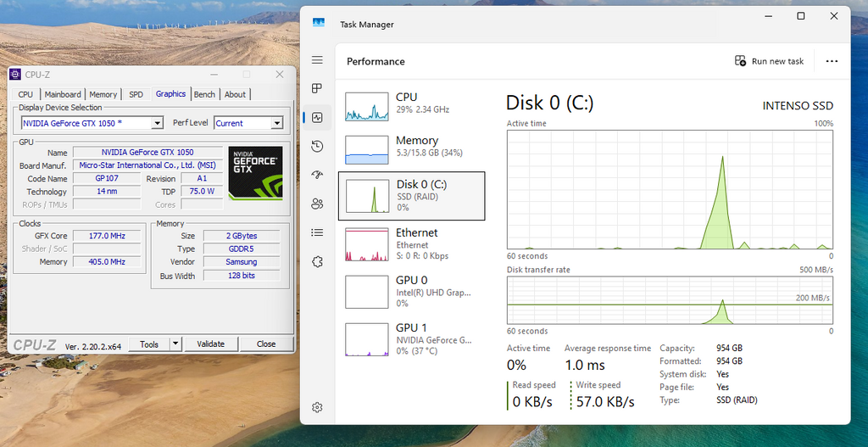Click the Disk active time graph
Screen dimensions: 868x447
(x=670, y=190)
